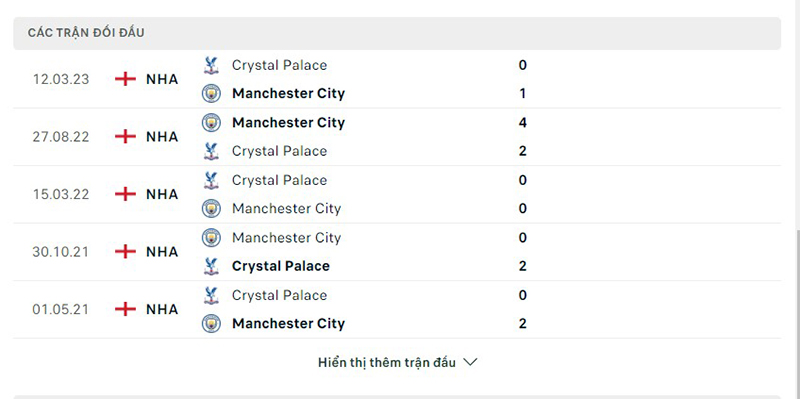Select NHA league label for 27.08.22 match
The width and height of the screenshot is (800, 399).
[x=162, y=137]
